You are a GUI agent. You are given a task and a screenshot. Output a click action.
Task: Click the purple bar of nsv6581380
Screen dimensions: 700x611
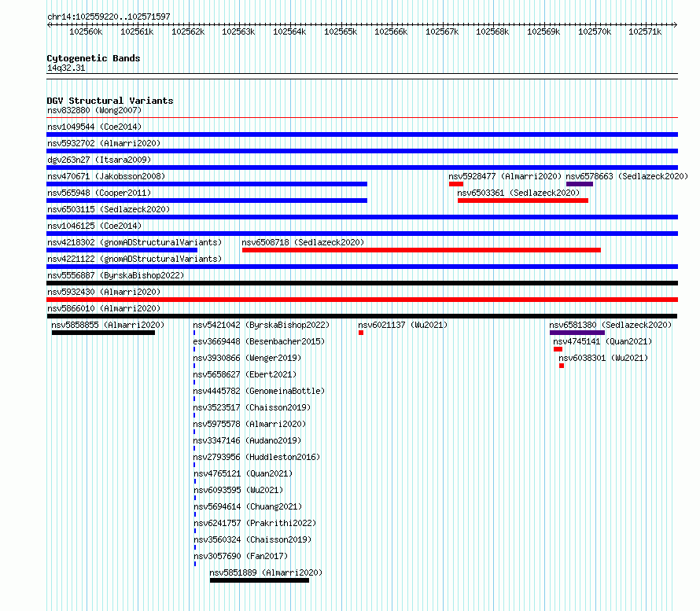tap(577, 333)
